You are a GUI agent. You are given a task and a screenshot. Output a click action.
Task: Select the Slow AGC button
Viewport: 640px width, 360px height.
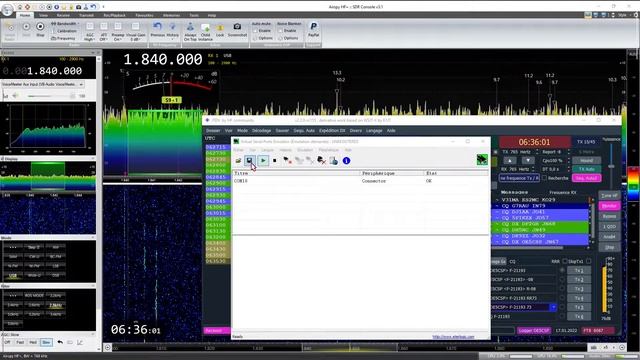[46, 342]
